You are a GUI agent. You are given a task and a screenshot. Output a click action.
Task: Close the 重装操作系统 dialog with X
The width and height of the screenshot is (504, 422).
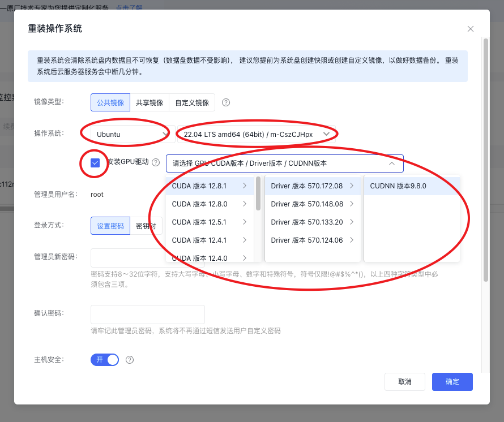tap(470, 29)
